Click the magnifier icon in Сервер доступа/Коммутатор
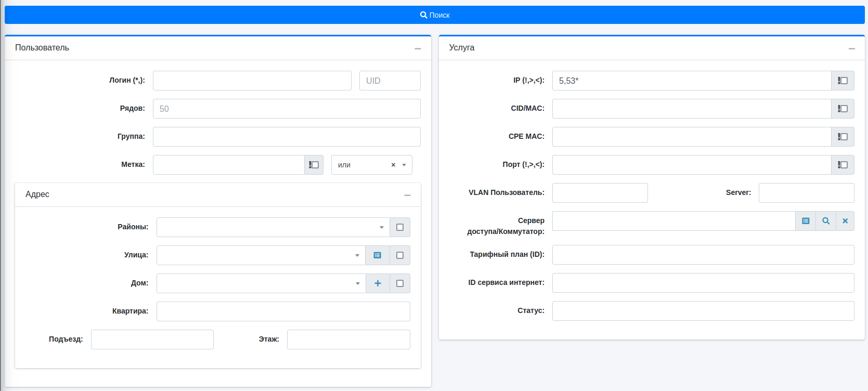868x391 pixels. [826, 221]
